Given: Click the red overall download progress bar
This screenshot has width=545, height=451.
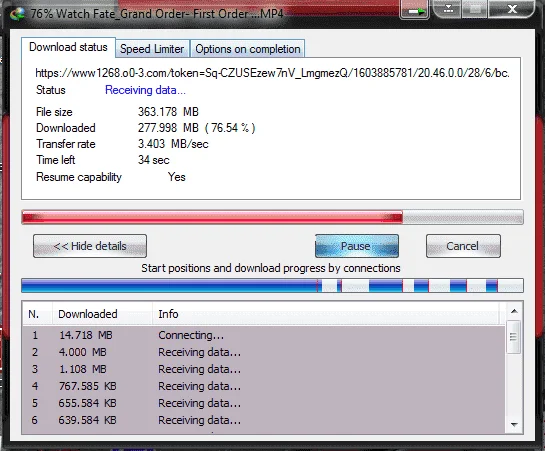Looking at the screenshot, I should click(x=272, y=218).
